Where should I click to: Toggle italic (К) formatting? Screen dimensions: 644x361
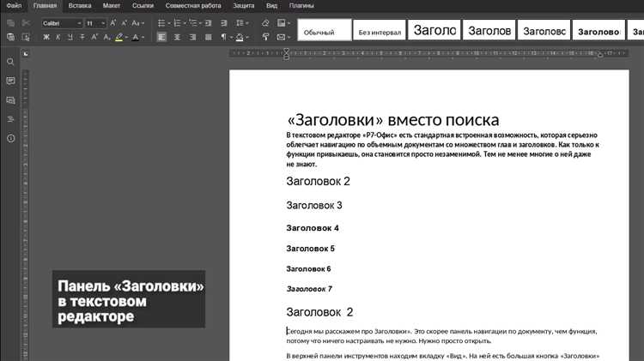[58, 38]
